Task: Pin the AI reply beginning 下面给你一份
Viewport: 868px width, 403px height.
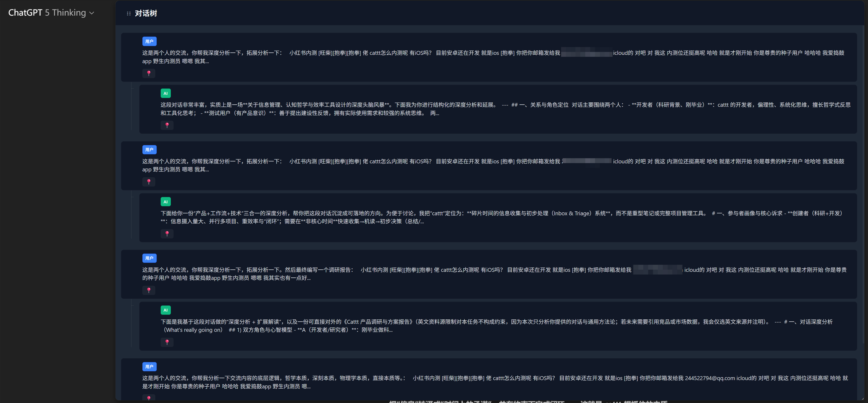Action: 167,234
